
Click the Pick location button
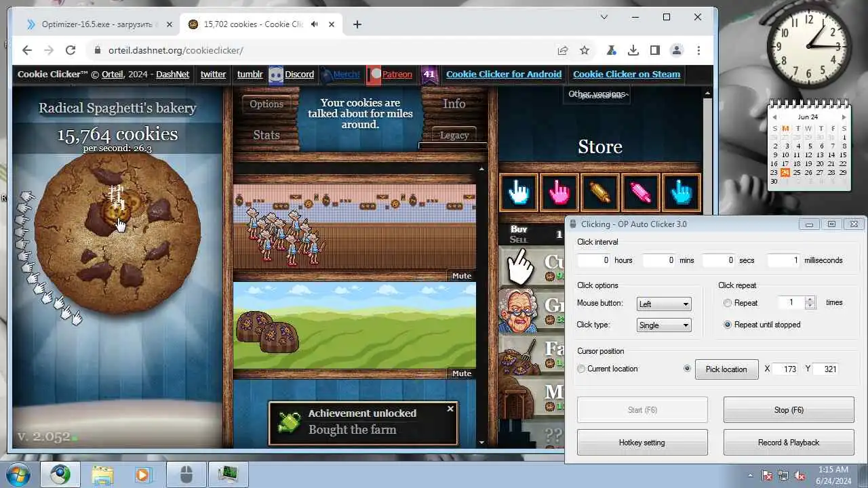pos(726,369)
